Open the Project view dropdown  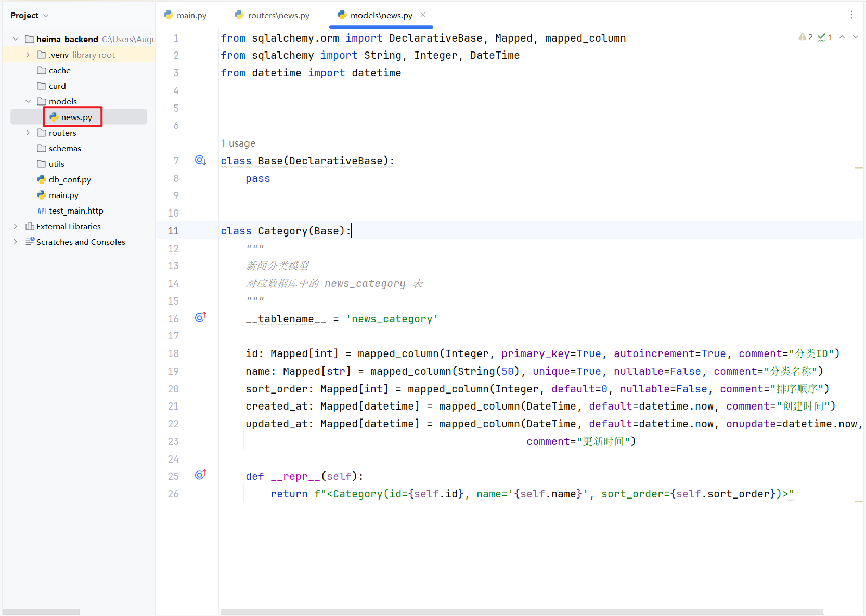(30, 16)
